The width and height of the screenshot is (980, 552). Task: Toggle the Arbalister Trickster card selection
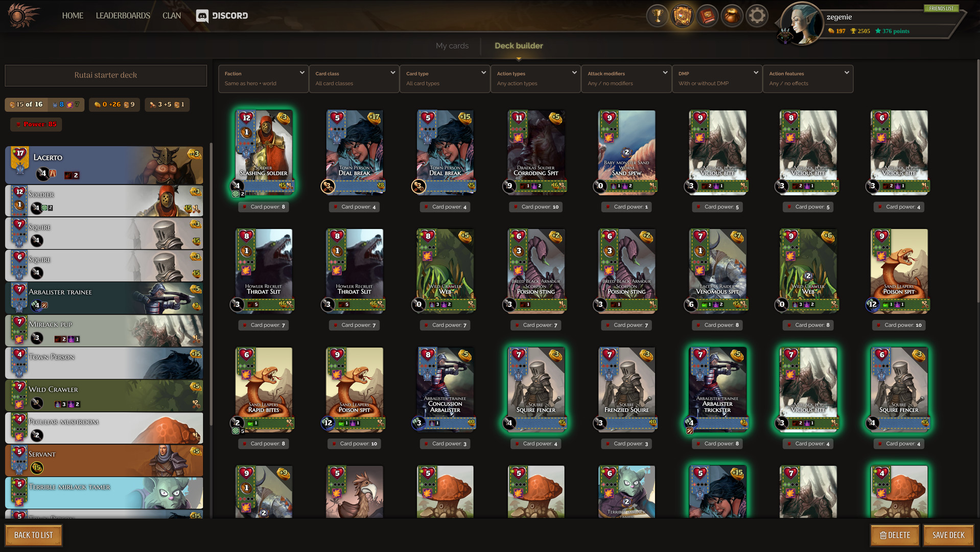(717, 388)
